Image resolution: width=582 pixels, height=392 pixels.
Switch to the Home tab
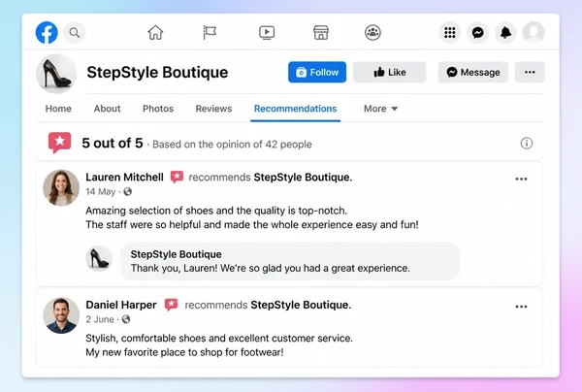(58, 109)
